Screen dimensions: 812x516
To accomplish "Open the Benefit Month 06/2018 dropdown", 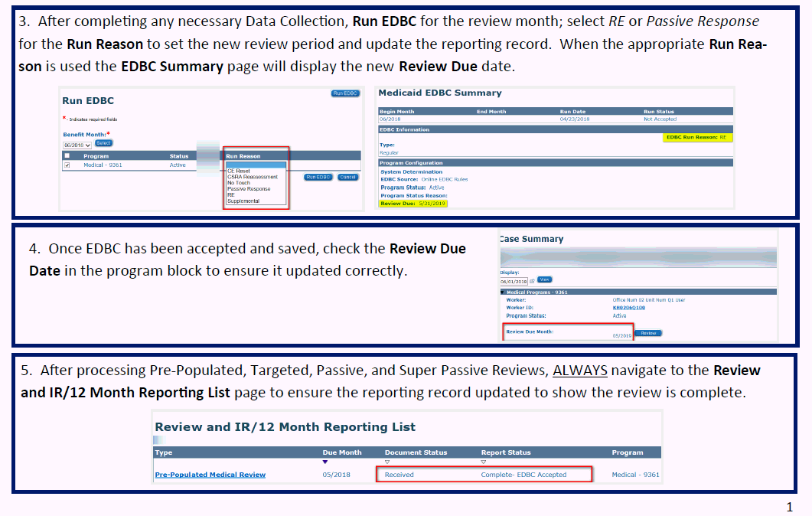I will pyautogui.click(x=77, y=144).
